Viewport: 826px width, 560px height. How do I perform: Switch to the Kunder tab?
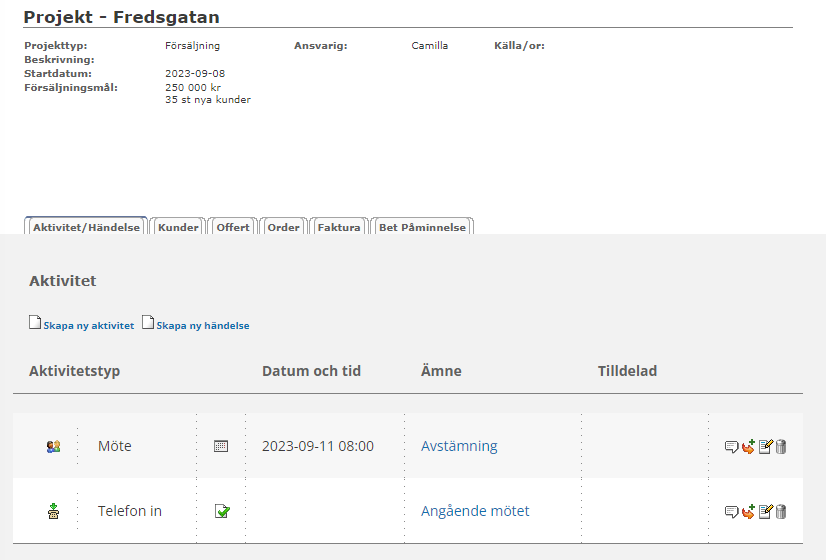(x=178, y=227)
